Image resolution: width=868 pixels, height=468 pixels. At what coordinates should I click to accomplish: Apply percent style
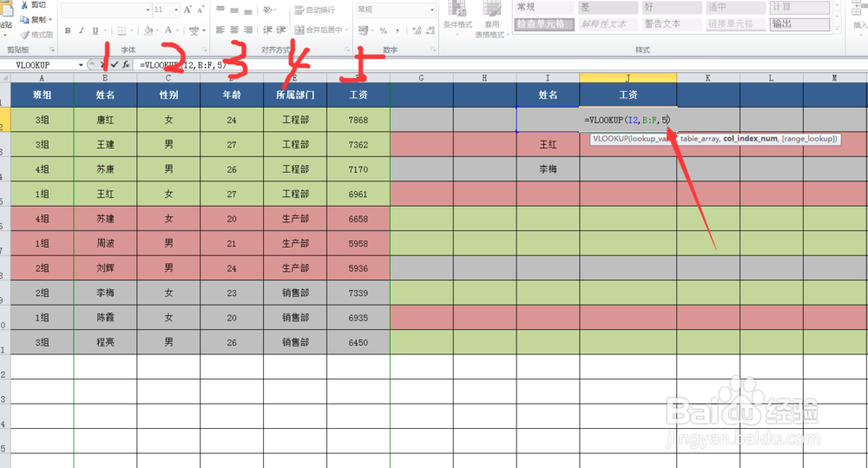click(x=383, y=30)
